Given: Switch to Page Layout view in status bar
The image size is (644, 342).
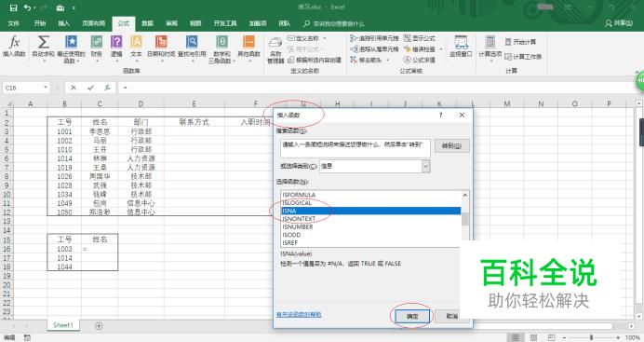Looking at the screenshot, I should point(533,338).
